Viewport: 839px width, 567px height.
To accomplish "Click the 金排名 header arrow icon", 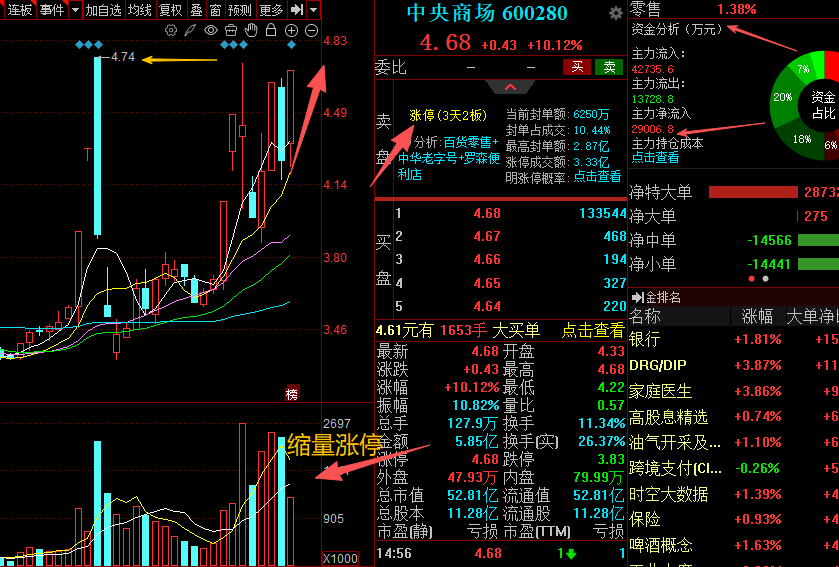I will point(638,297).
